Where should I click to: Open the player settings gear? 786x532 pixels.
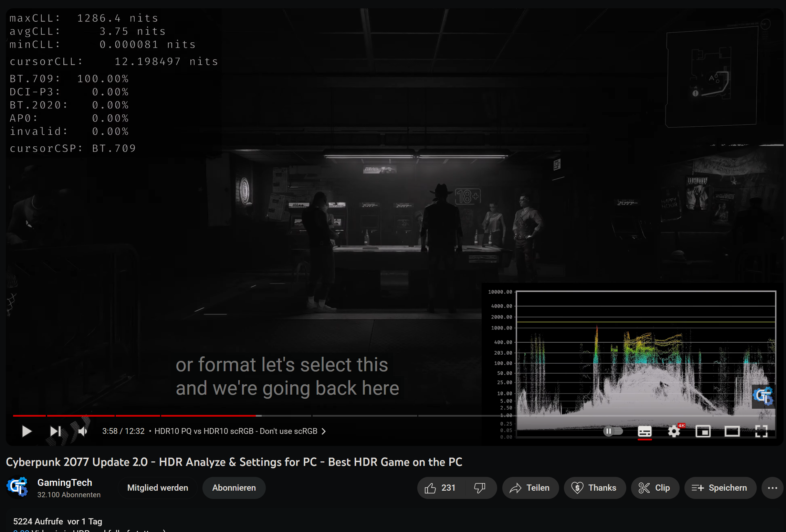click(674, 431)
